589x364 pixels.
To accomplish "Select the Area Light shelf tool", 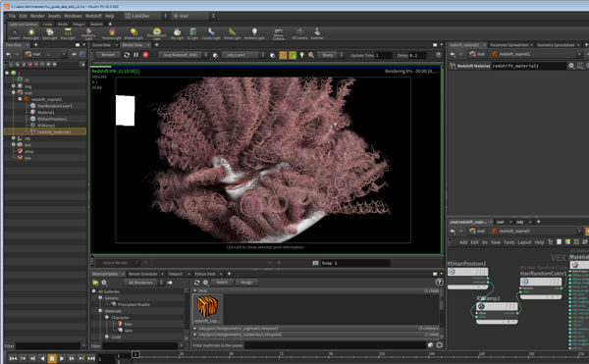I will pyautogui.click(x=68, y=33).
